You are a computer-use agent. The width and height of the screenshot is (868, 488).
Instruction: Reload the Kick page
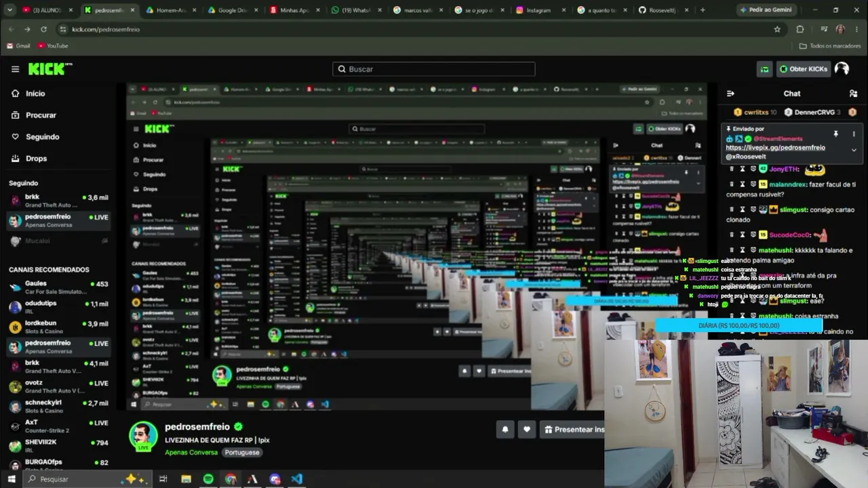tap(43, 29)
